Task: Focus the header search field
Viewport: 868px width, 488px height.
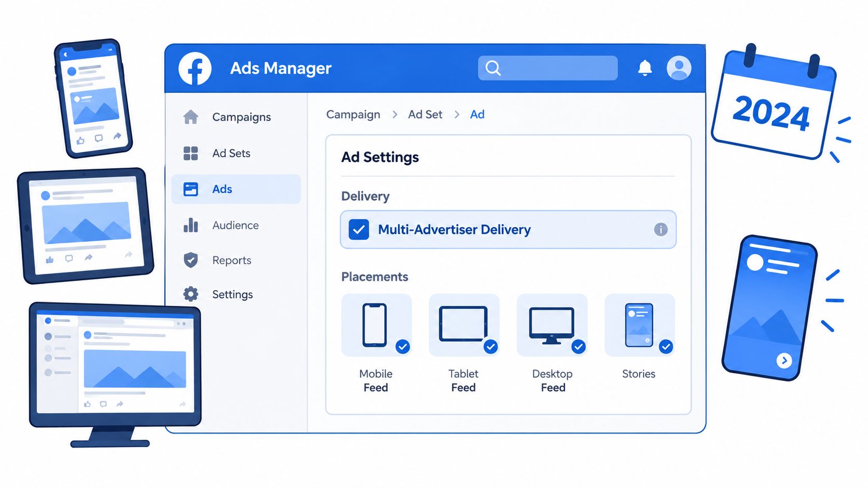Action: pyautogui.click(x=548, y=68)
